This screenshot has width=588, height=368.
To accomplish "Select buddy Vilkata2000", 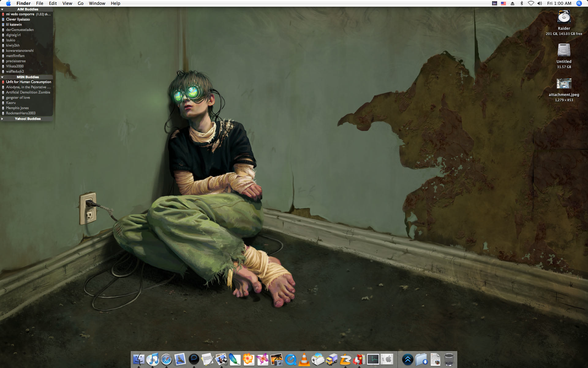I will 27,67.
